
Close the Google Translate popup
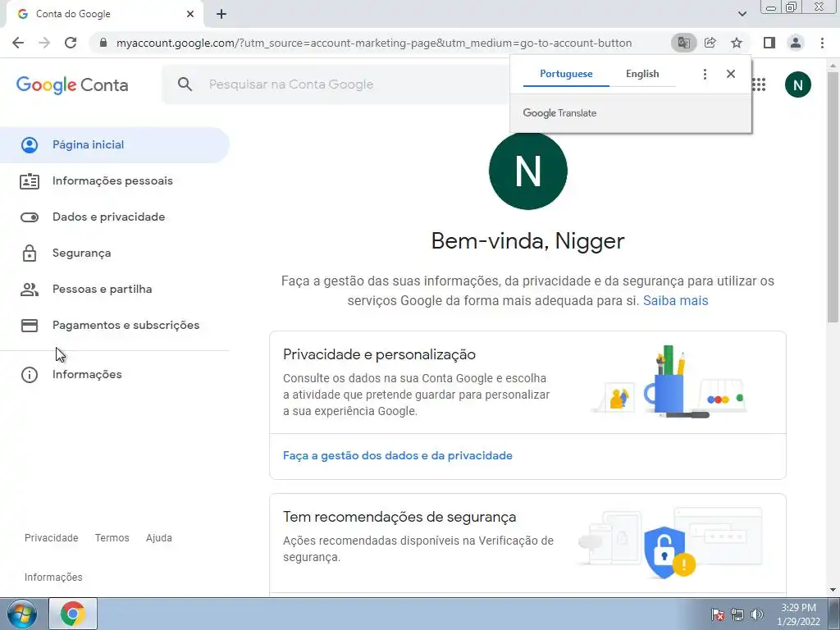731,74
